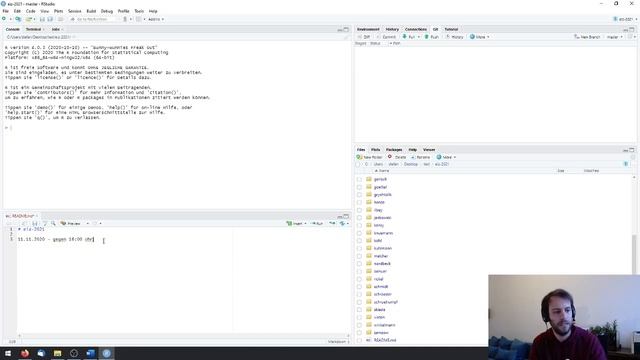Tick the checkbox for heinze folder
Screen dimensions: 640x360
(x=359, y=202)
